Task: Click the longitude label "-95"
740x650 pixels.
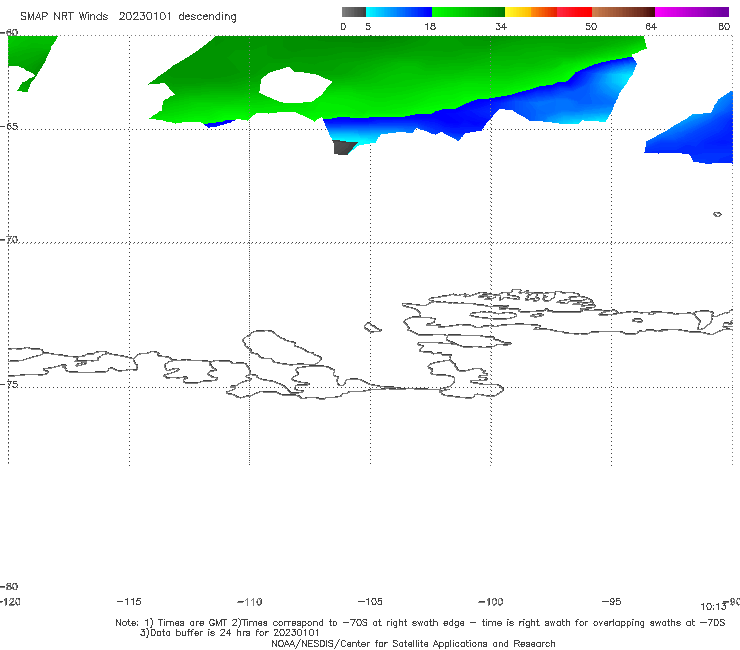Action: (x=612, y=601)
